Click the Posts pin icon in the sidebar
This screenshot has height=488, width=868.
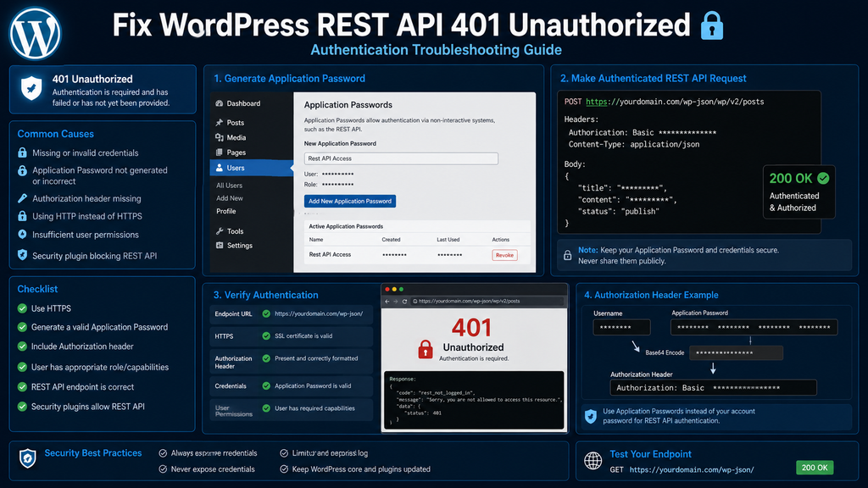point(220,122)
